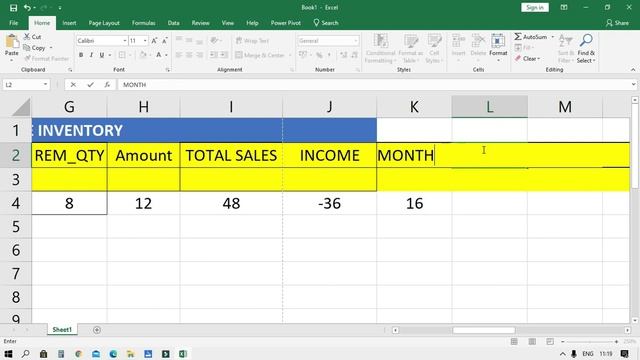640x360 pixels.
Task: Click the Ribbon Display Options icon
Action: tap(564, 7)
